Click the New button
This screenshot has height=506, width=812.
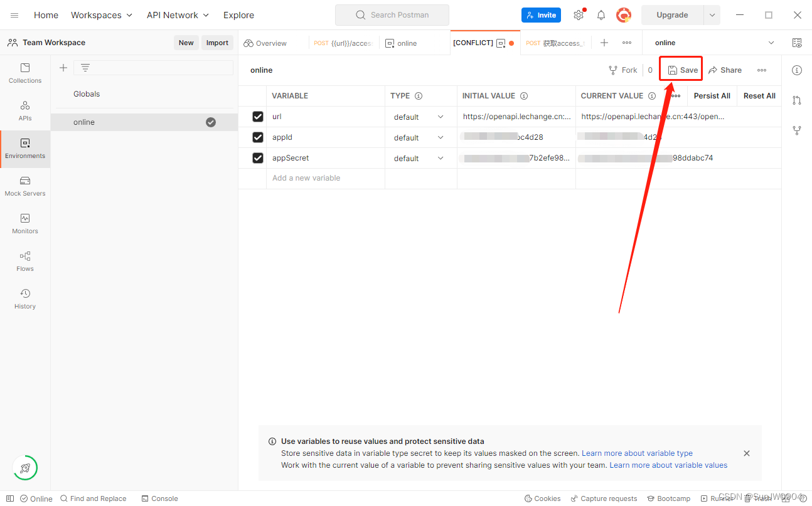pyautogui.click(x=186, y=43)
